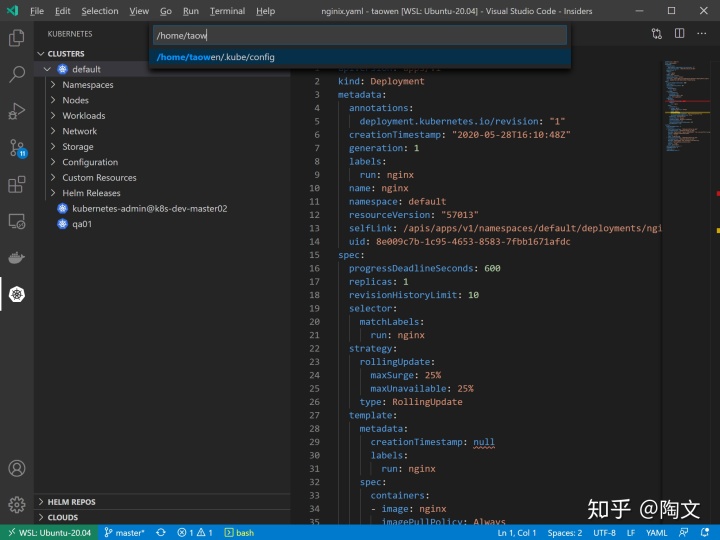This screenshot has width=720, height=540.
Task: Click the icon beside kubernetes-admin@k8s-dev-master02
Action: [x=62, y=208]
